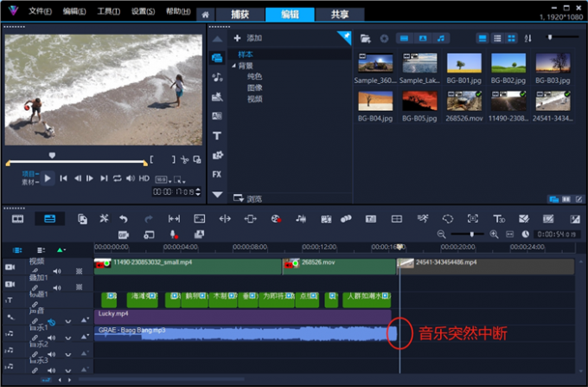Open the Templates library icon
The width and height of the screenshot is (588, 387).
(x=217, y=97)
